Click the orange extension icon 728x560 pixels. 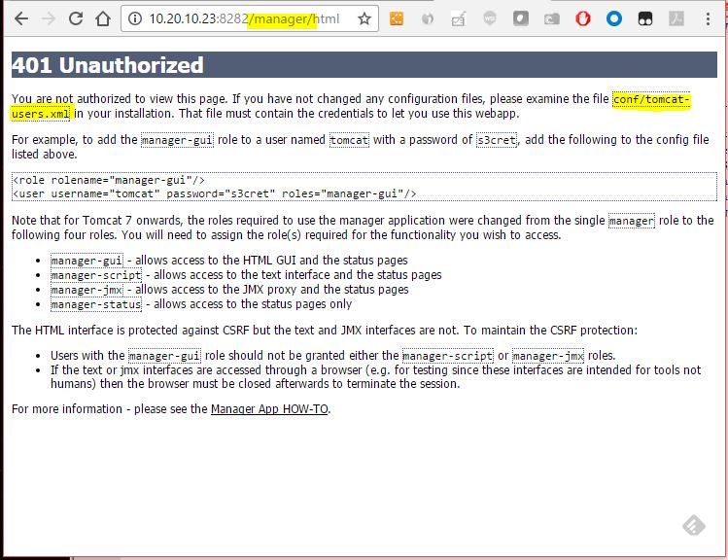(x=397, y=18)
